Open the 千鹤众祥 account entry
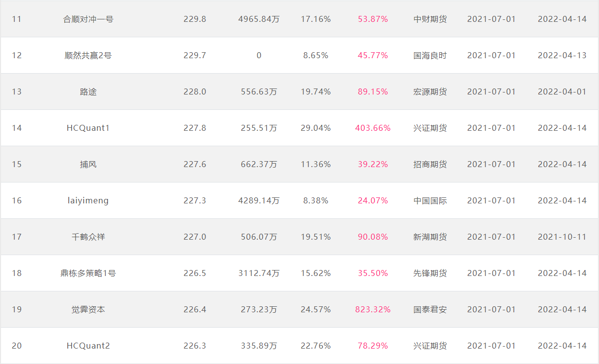The width and height of the screenshot is (599, 364). [88, 237]
